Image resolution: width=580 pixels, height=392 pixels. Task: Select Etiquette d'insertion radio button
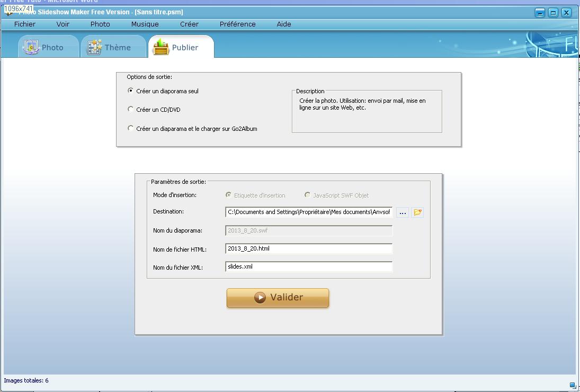(228, 195)
